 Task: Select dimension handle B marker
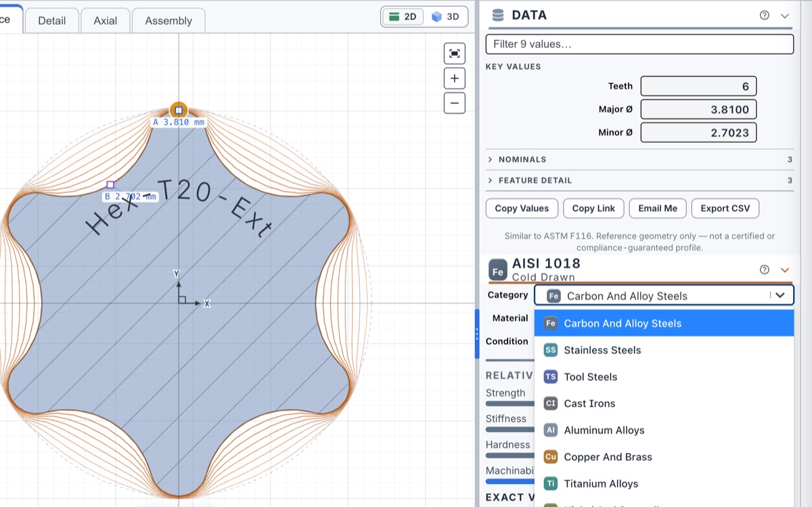(x=110, y=185)
